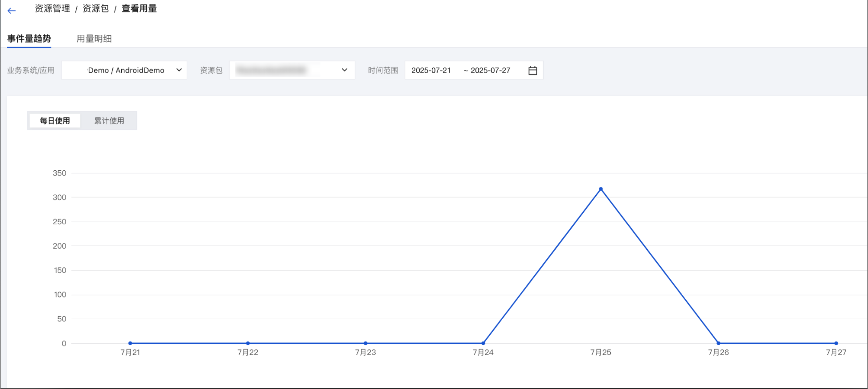The image size is (868, 389).
Task: Click the 7月24 data point on chart
Action: click(x=483, y=343)
